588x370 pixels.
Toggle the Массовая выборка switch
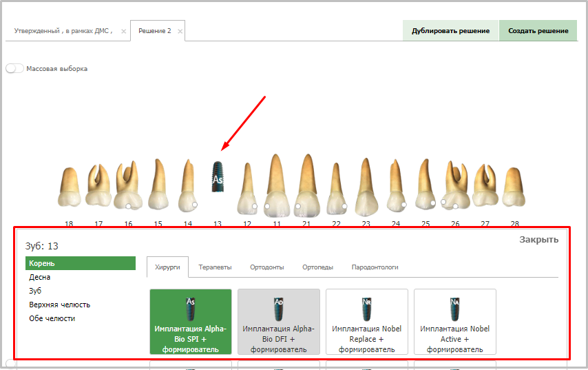point(14,68)
